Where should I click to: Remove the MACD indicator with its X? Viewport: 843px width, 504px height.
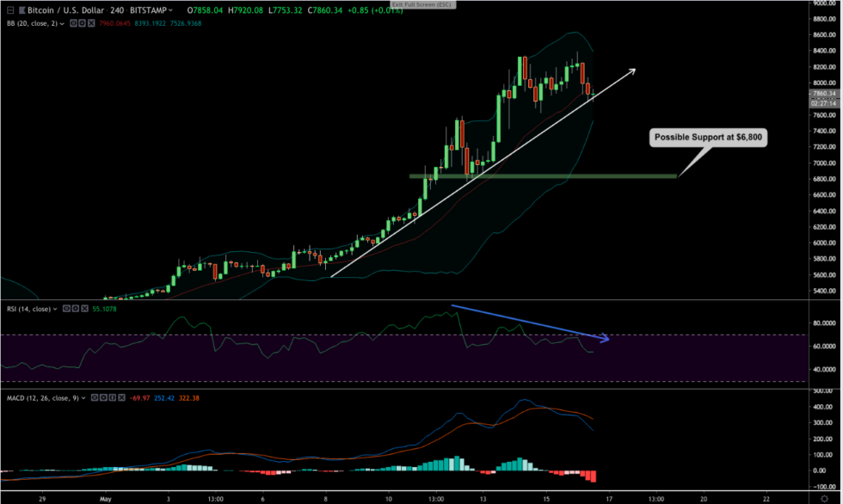(121, 398)
